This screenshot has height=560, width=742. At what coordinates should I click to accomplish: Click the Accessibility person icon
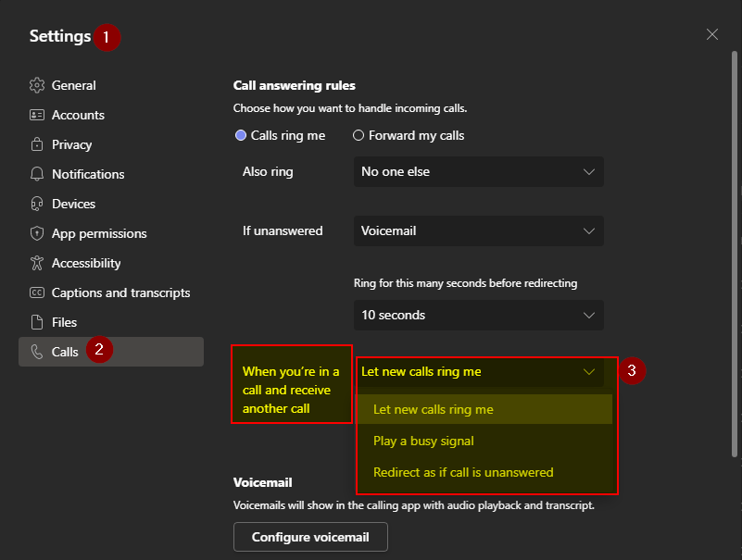point(37,263)
